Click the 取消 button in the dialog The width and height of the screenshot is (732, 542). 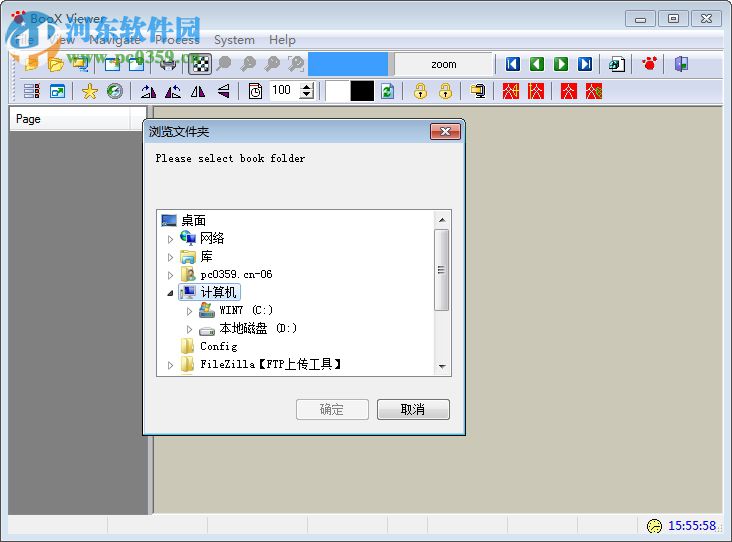pos(413,409)
